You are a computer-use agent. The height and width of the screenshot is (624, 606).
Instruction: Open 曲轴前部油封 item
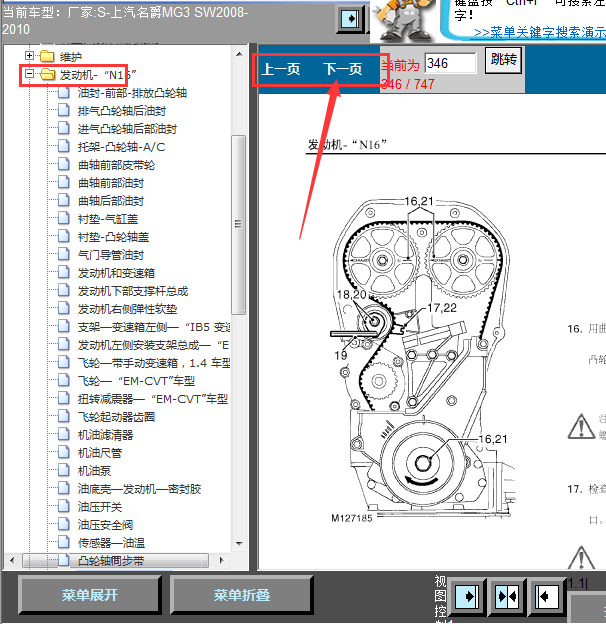pyautogui.click(x=111, y=183)
